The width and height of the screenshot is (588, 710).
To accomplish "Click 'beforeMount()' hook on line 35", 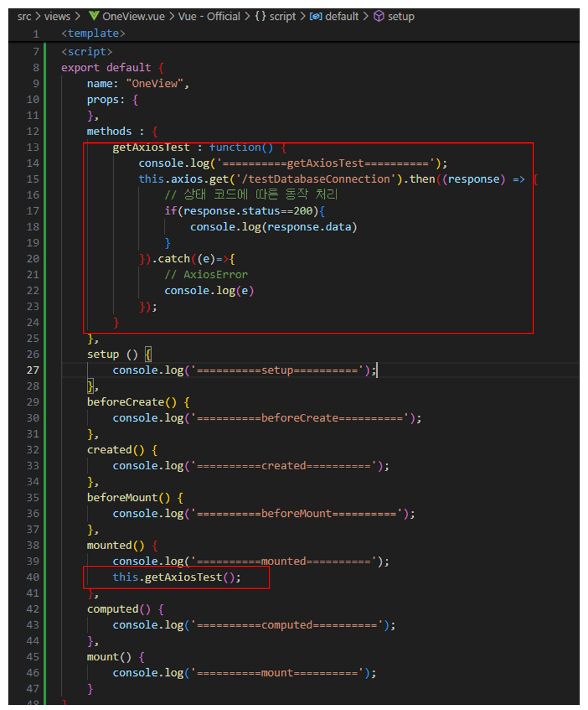I will 129,498.
